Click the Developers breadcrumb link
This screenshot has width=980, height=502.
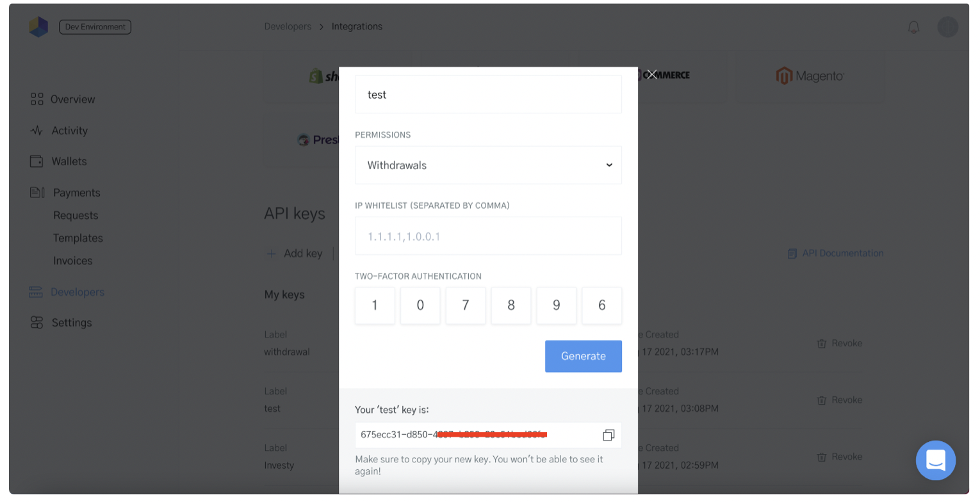(x=288, y=27)
